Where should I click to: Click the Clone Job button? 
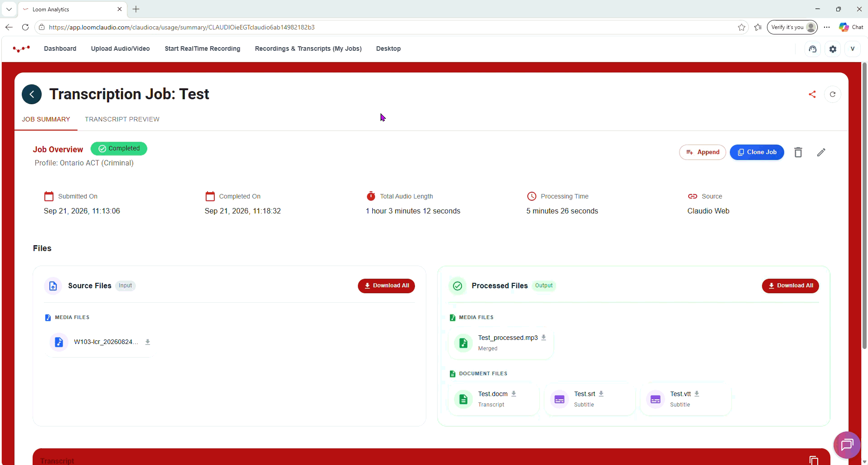pyautogui.click(x=757, y=152)
